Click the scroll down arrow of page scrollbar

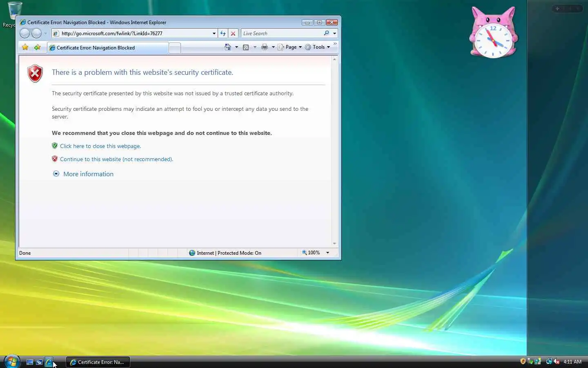pos(334,243)
